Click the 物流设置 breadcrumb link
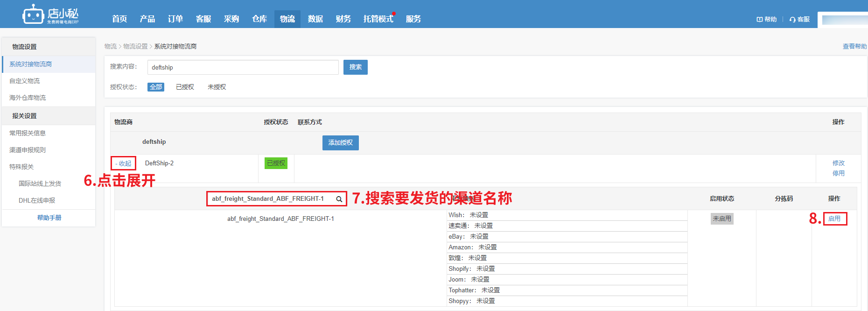This screenshot has height=311, width=868. 135,47
